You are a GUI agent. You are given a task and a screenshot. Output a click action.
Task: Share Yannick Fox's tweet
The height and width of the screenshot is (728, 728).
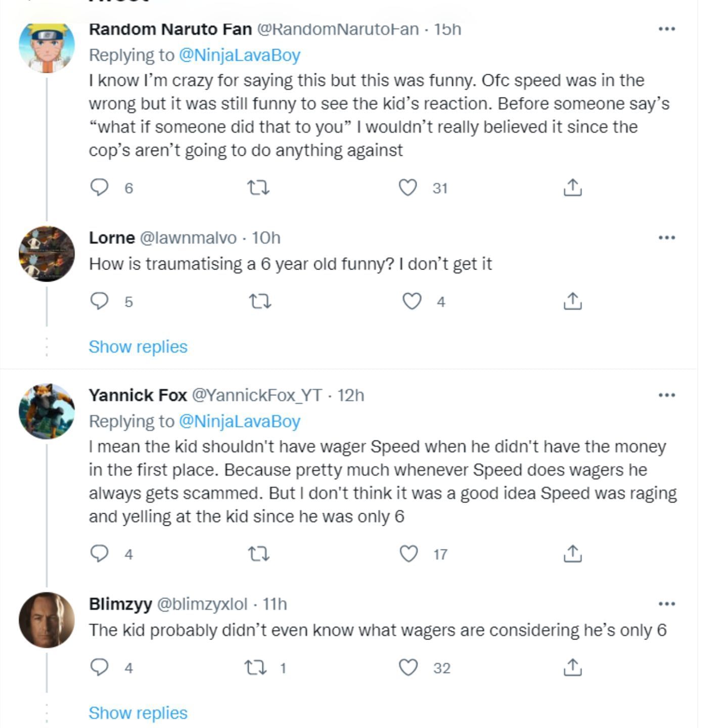pyautogui.click(x=572, y=554)
